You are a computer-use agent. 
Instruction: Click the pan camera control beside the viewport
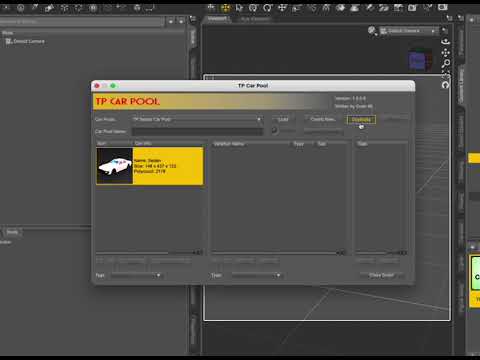tap(446, 52)
